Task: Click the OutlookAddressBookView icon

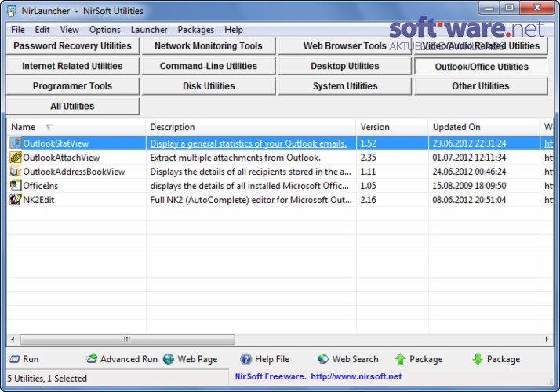Action: pos(16,172)
